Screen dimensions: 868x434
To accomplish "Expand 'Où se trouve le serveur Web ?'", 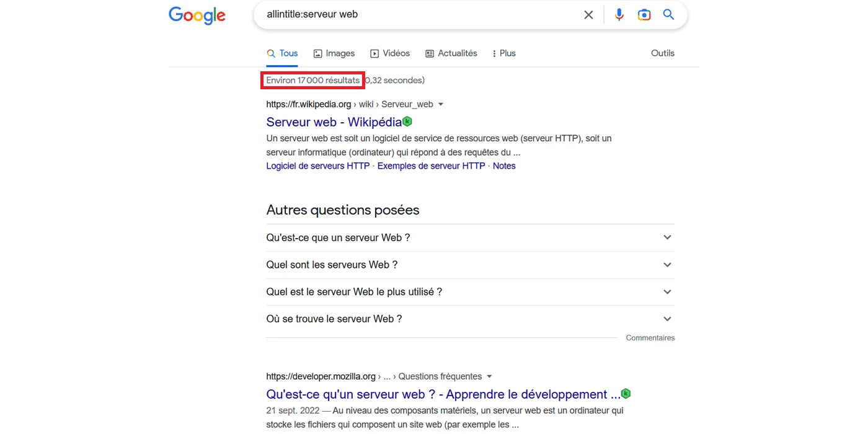I will pos(667,319).
